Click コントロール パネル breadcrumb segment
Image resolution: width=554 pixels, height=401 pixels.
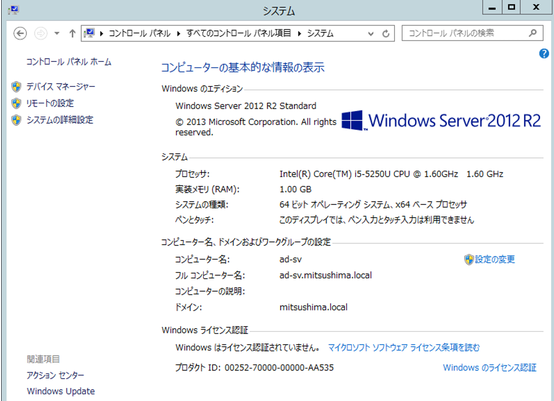(140, 34)
